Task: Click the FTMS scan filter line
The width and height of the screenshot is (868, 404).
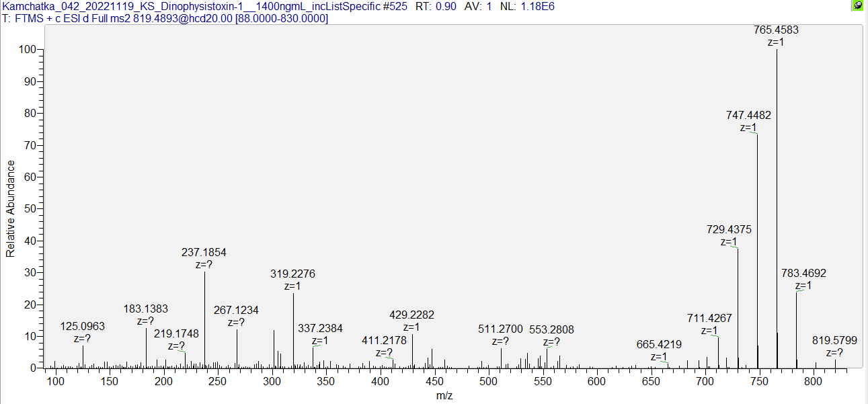Action: [x=165, y=19]
